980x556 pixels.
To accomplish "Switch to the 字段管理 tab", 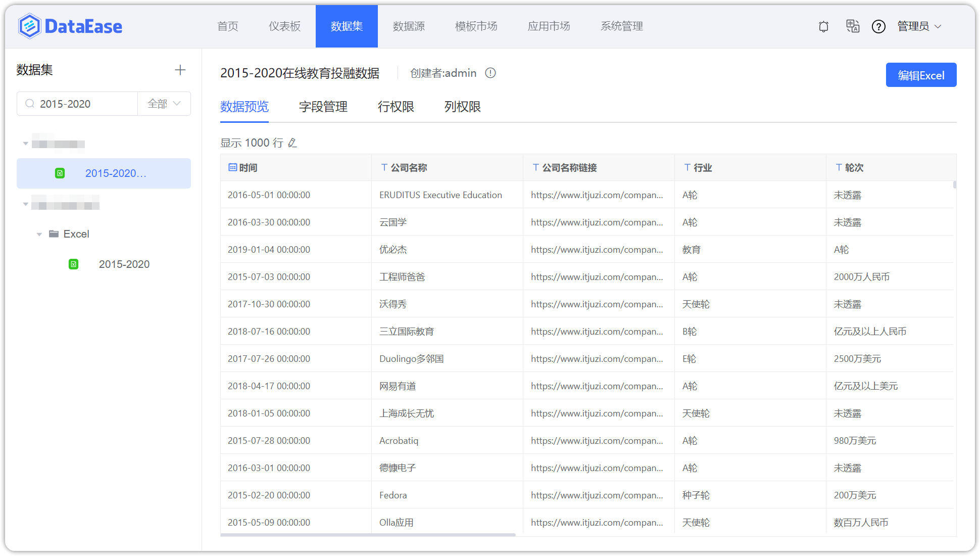I will pyautogui.click(x=323, y=107).
